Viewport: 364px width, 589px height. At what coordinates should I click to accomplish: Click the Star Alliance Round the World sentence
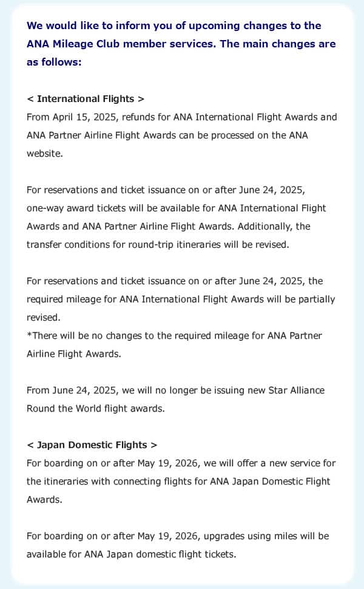click(175, 390)
